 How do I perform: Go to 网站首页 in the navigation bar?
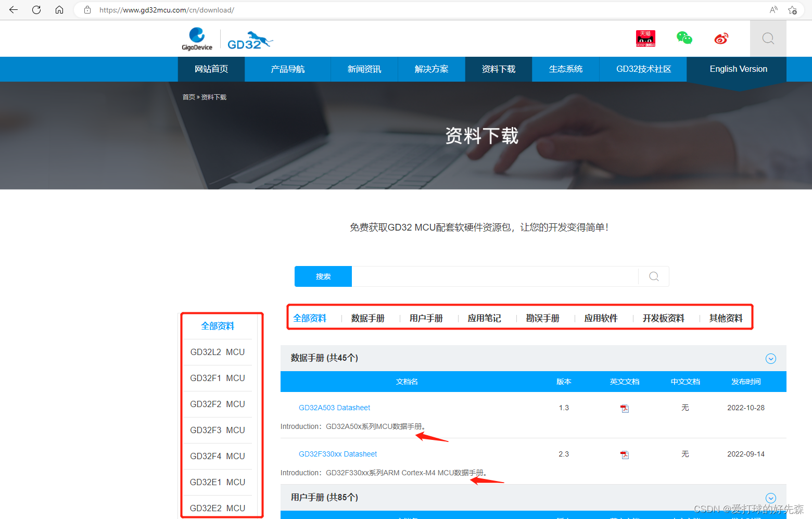[211, 69]
